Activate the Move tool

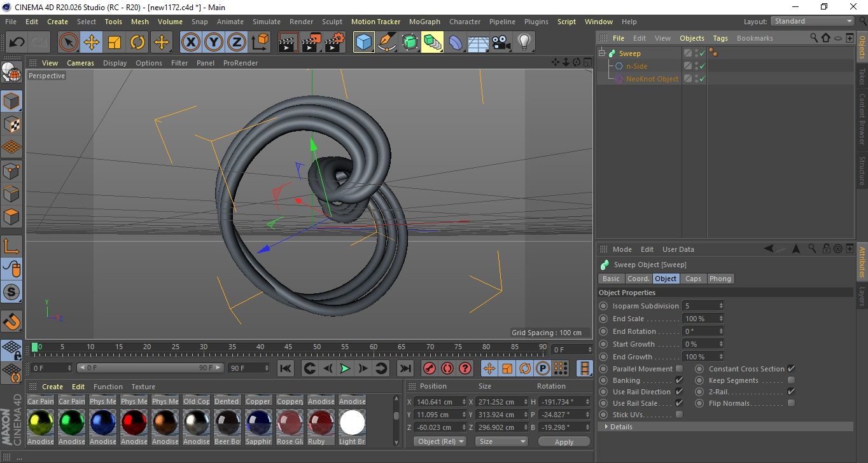pos(92,43)
